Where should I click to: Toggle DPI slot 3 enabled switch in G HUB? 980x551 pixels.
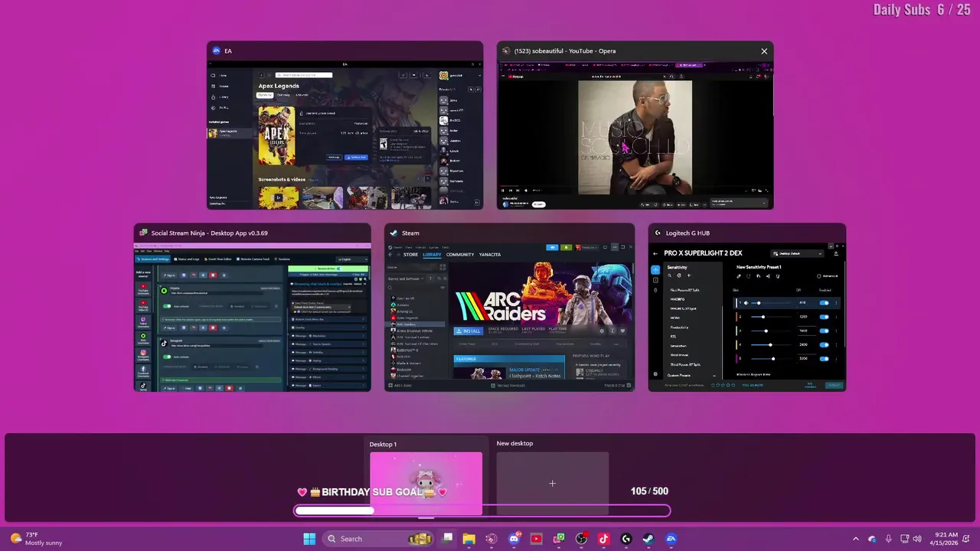[x=825, y=331]
